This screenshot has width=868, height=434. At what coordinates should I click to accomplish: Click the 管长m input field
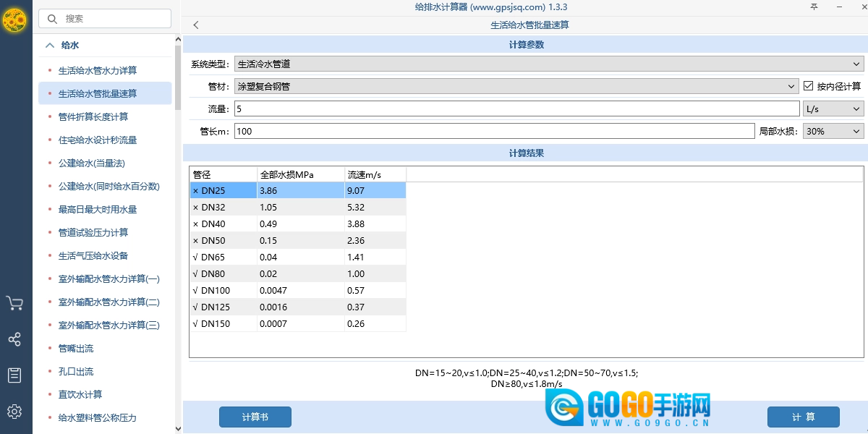(x=494, y=131)
